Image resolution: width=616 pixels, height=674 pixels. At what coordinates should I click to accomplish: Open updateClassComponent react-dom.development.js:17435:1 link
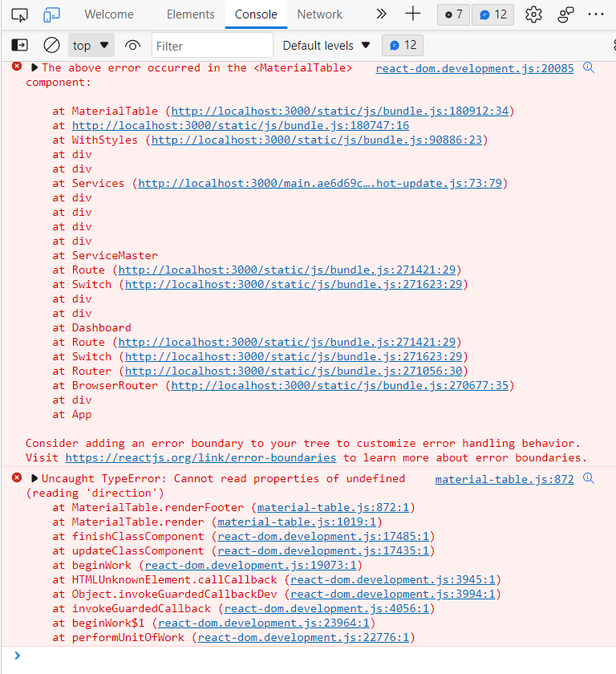coord(323,550)
